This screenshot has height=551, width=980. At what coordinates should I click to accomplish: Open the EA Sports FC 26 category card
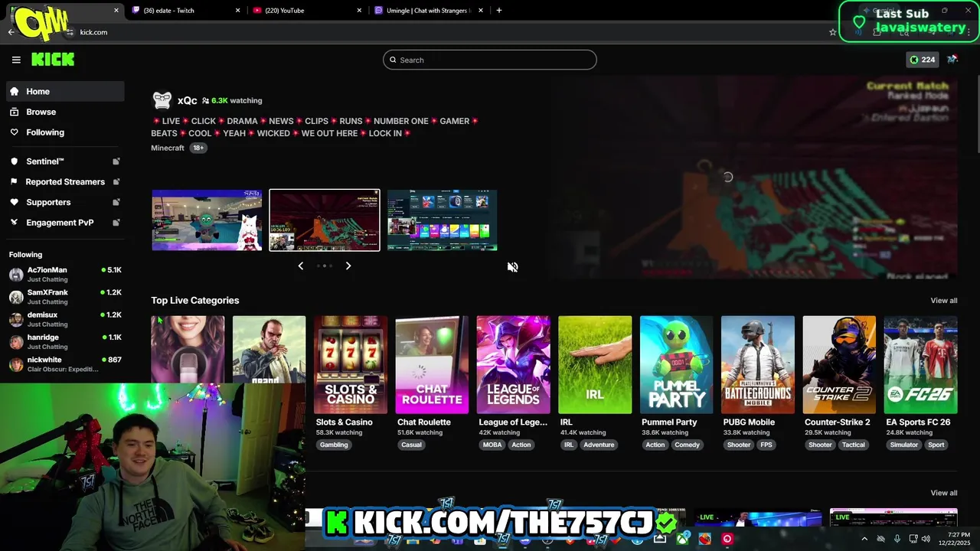pos(920,365)
